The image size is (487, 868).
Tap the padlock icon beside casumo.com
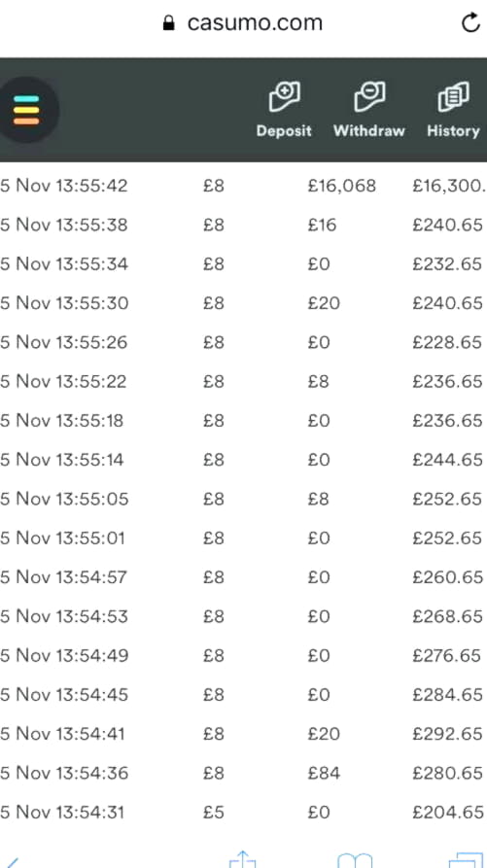(x=169, y=22)
